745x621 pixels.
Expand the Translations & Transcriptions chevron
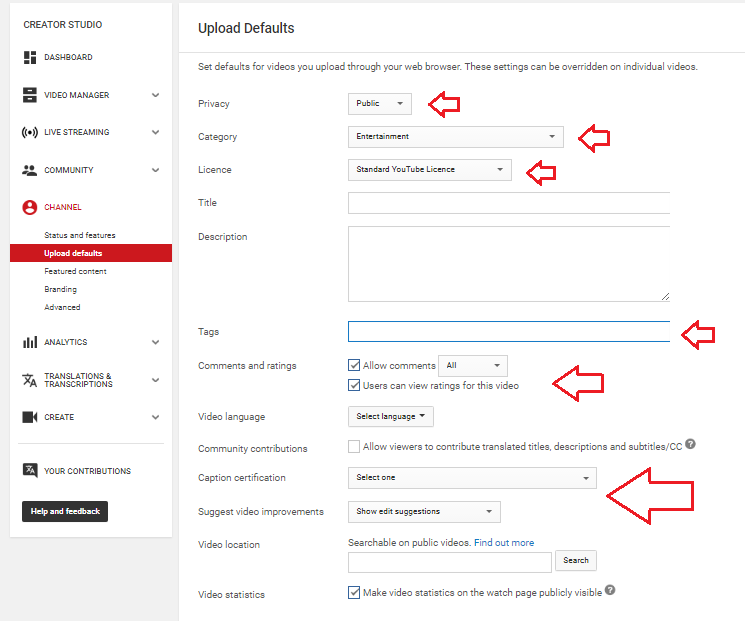[x=155, y=380]
